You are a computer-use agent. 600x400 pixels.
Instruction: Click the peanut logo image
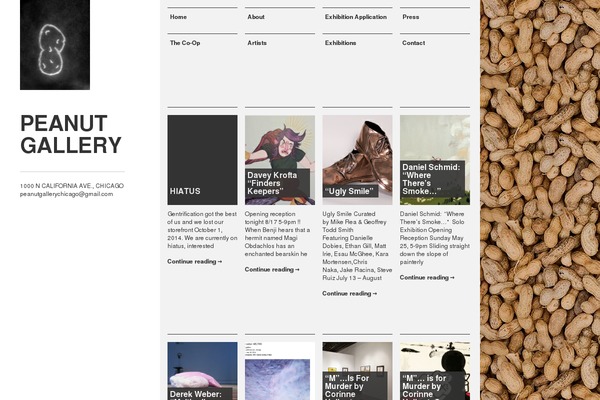click(55, 45)
